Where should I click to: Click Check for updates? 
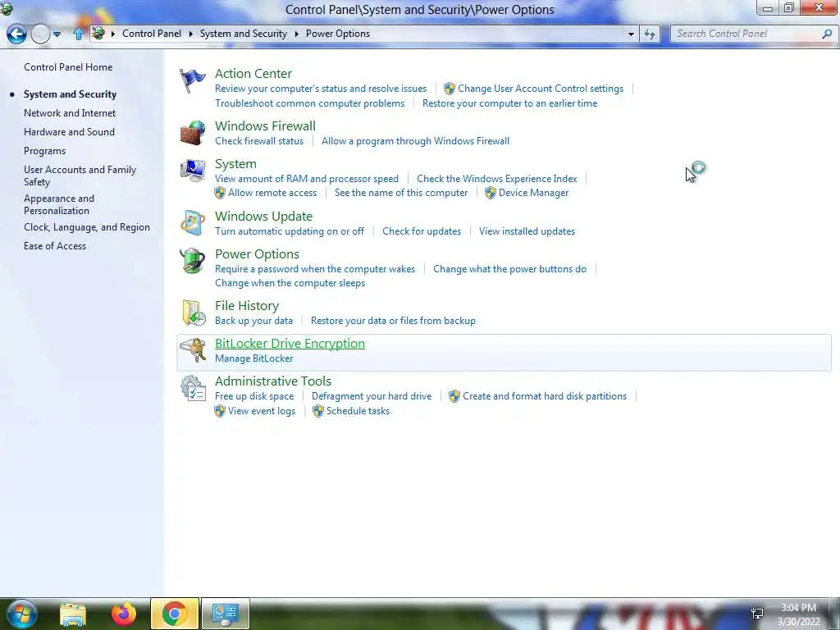click(422, 231)
